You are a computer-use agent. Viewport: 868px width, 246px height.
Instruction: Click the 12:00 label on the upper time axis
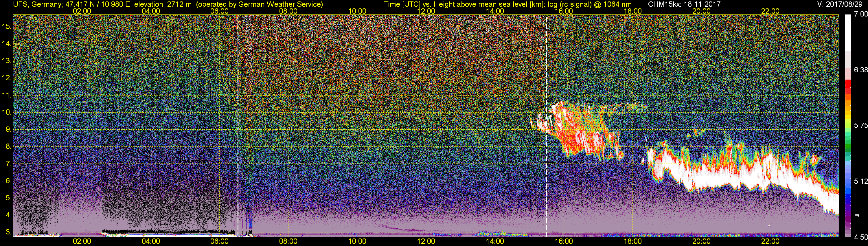click(426, 11)
